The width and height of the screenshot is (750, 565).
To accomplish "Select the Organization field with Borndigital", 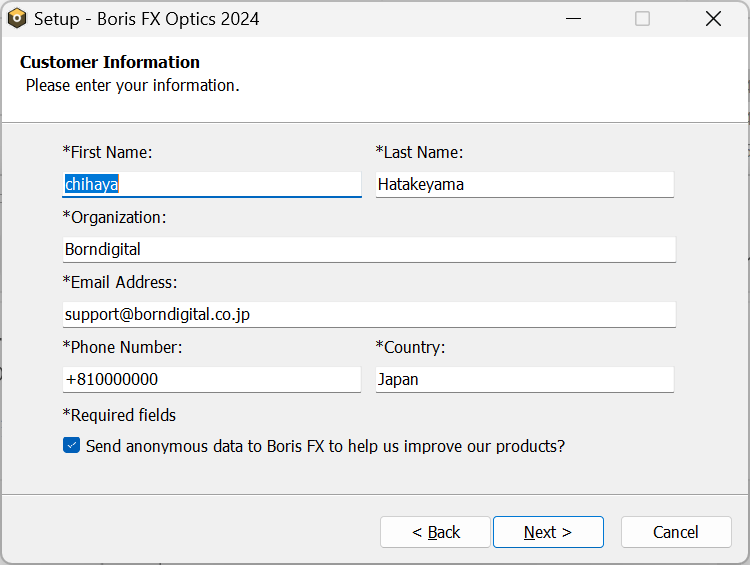I will (x=369, y=249).
